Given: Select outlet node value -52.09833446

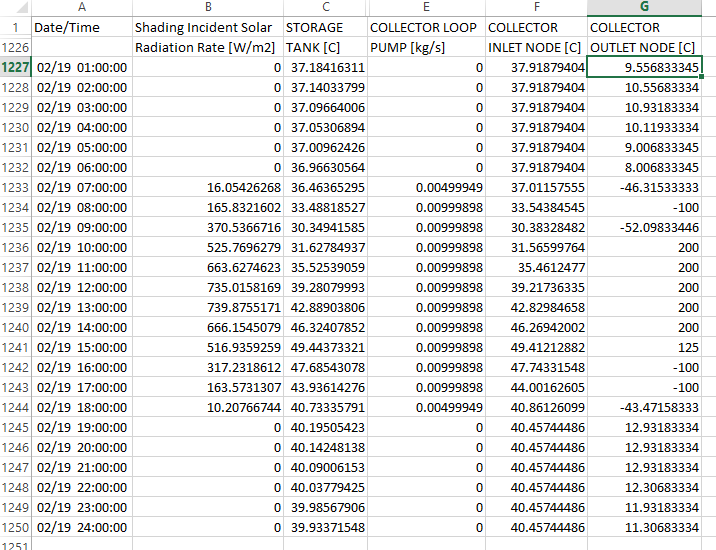Looking at the screenshot, I should (644, 227).
